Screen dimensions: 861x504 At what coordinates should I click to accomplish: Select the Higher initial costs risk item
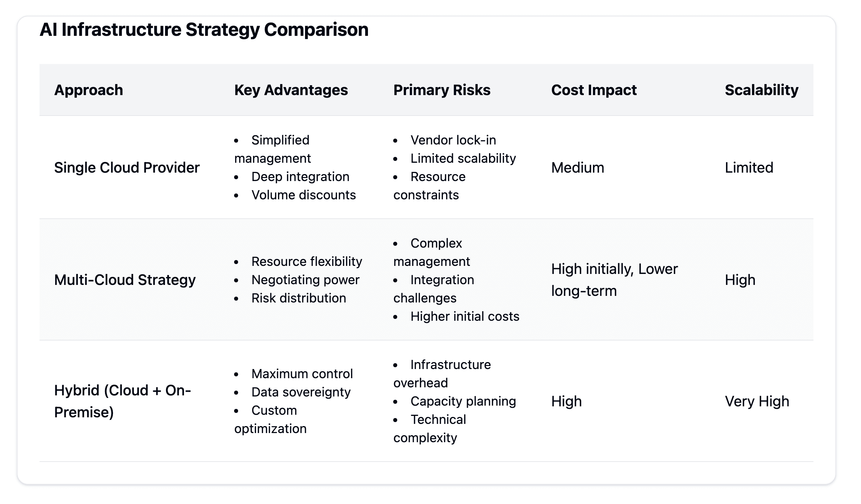tap(465, 316)
